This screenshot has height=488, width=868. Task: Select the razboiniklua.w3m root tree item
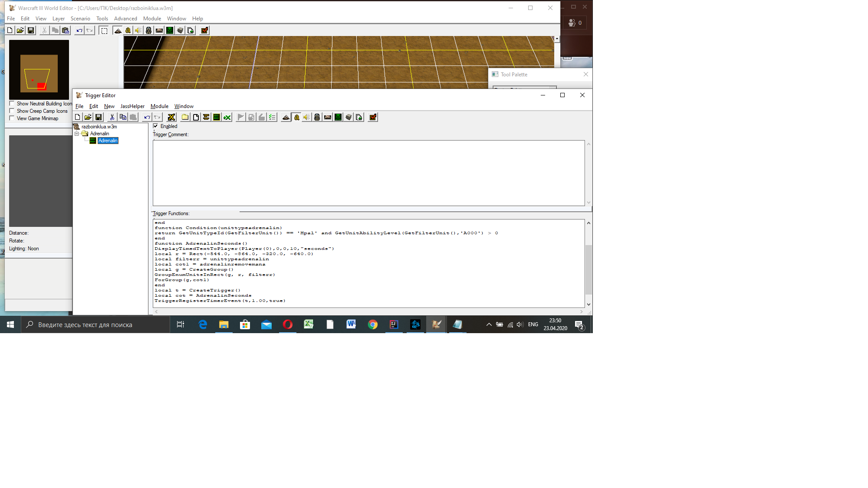(x=99, y=127)
